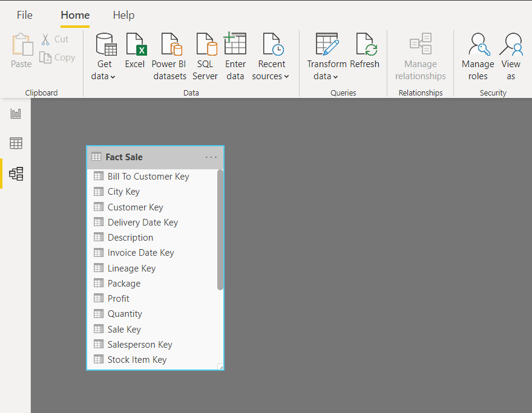The width and height of the screenshot is (532, 413).
Task: Switch to Data view in the sidebar
Action: (x=15, y=143)
